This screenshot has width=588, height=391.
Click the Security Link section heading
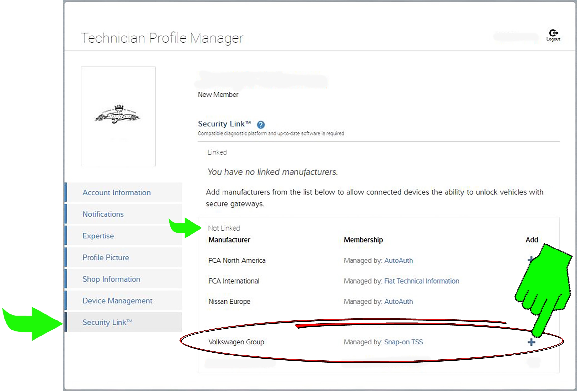pos(224,124)
